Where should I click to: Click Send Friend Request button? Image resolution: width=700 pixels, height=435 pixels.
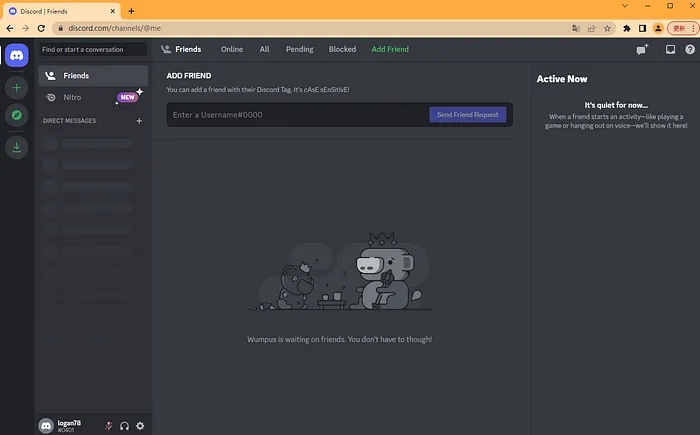pos(467,115)
